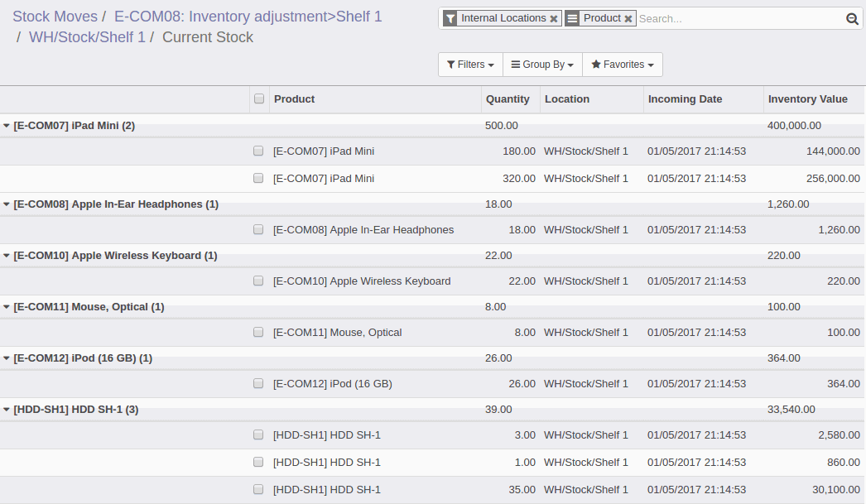Check the Mouse, Optical row checkbox
The width and height of the screenshot is (866, 504).
tap(258, 333)
